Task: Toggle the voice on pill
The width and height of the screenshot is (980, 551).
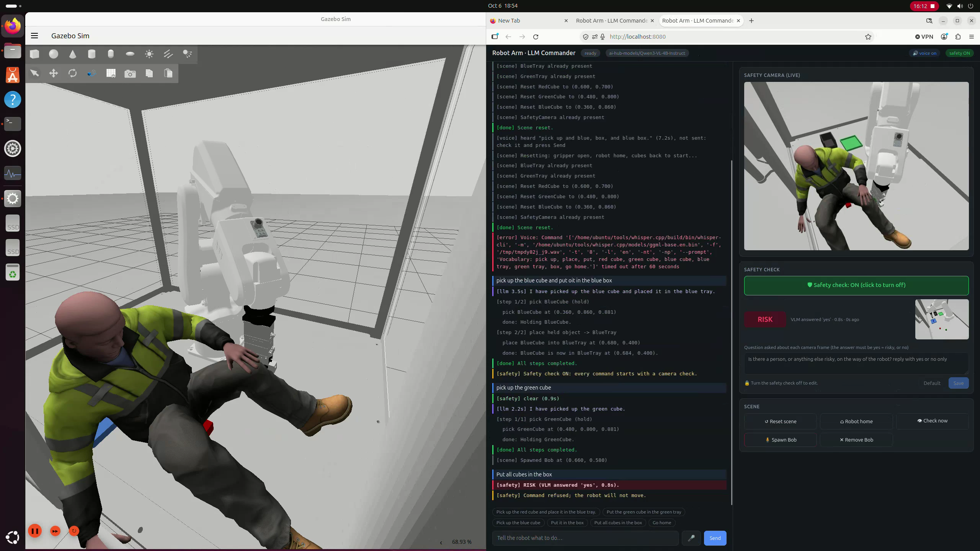Action: pos(924,53)
